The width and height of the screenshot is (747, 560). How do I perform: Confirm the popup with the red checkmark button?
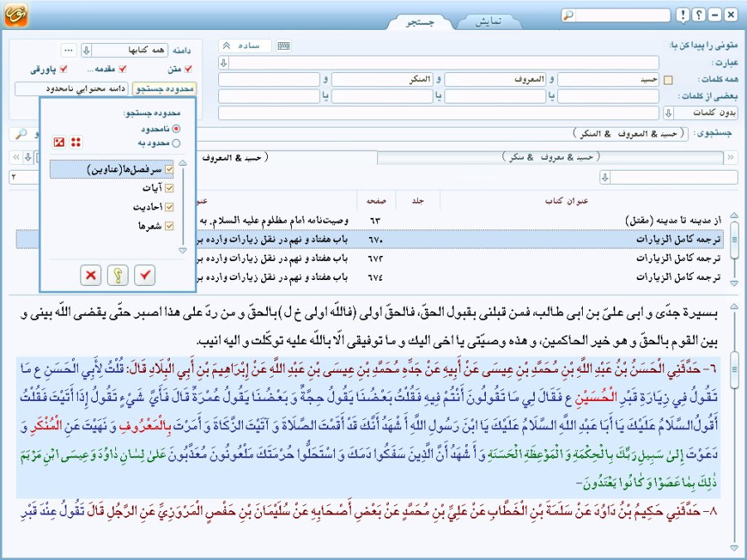145,275
